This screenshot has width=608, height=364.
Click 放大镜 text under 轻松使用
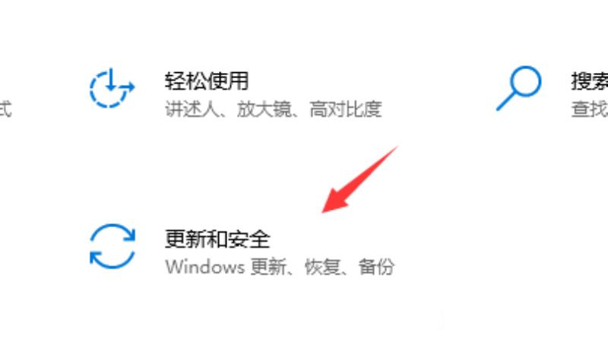264,109
